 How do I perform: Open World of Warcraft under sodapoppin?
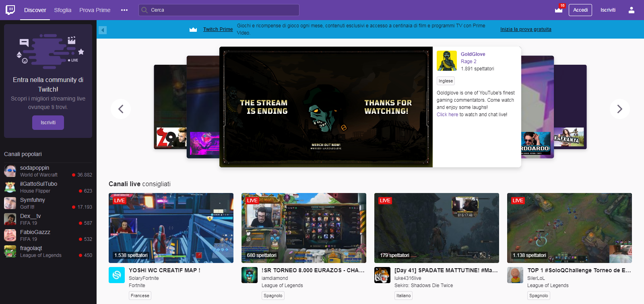click(x=39, y=175)
